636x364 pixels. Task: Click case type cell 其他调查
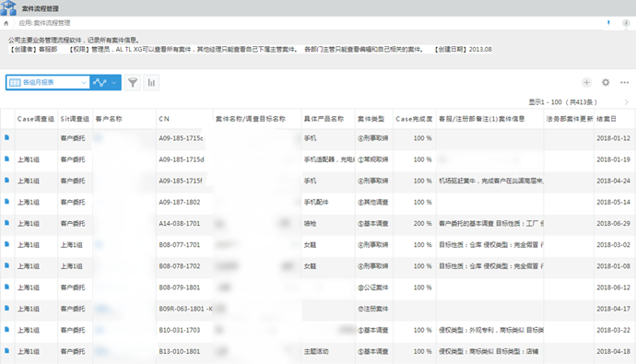[372, 202]
